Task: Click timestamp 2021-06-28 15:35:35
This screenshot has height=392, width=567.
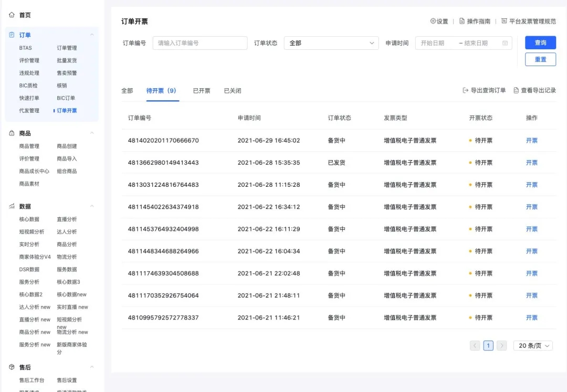Action: 269,163
